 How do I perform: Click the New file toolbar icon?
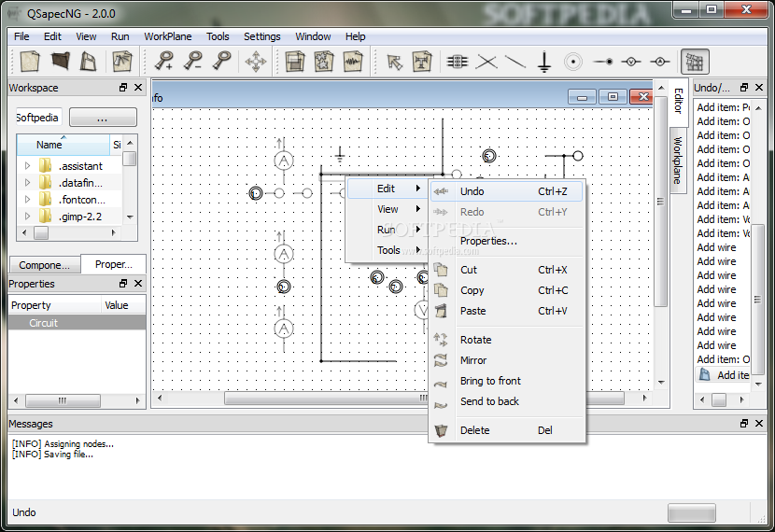(30, 62)
